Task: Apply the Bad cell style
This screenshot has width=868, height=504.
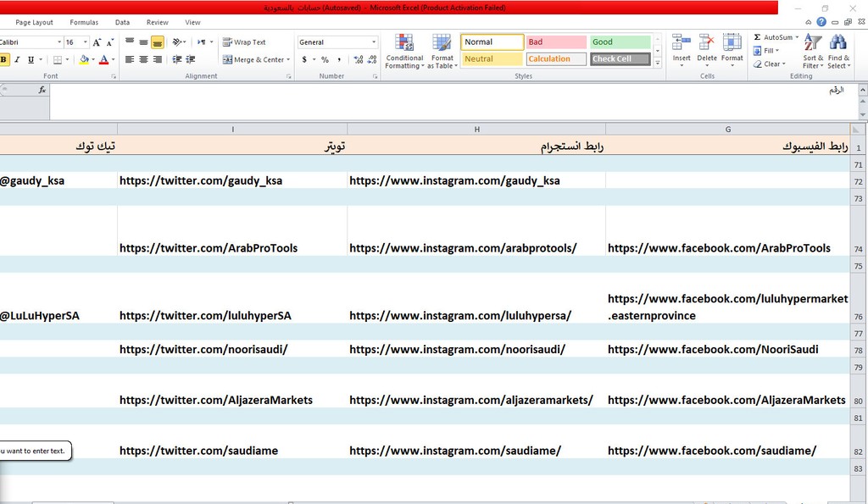Action: pyautogui.click(x=556, y=42)
